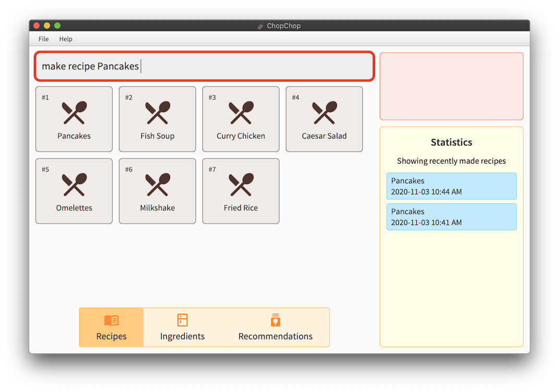Select the Pancakes 10:41 AM statistics entry
This screenshot has width=559, height=392.
[x=452, y=217]
